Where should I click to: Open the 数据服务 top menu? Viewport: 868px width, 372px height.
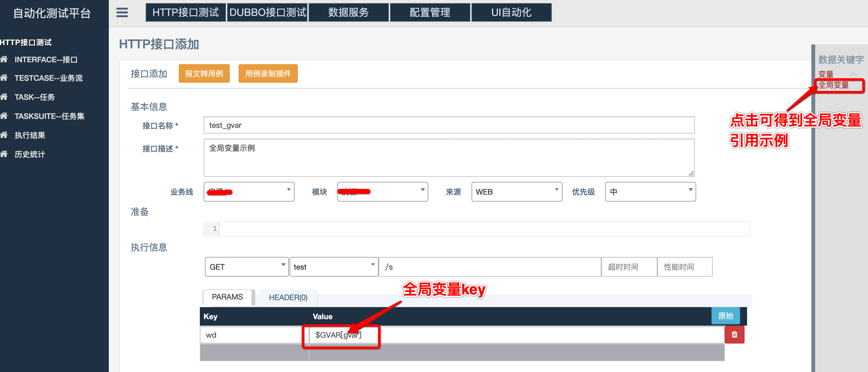349,12
